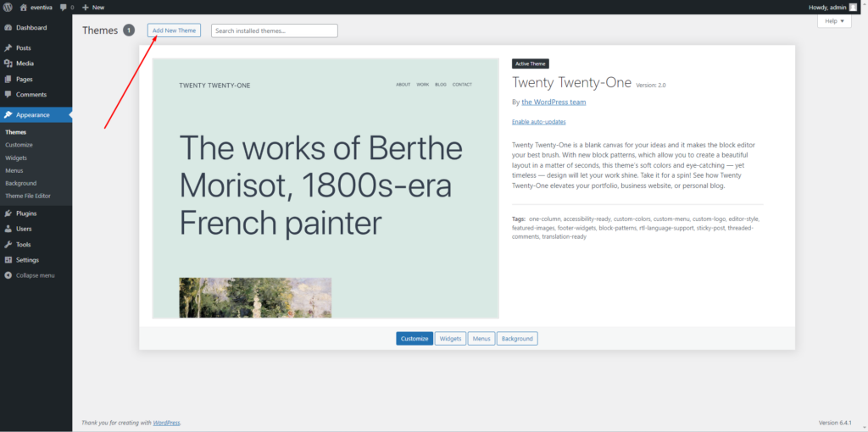Open the WordPress logo menu
Viewport: 868px width, 432px height.
8,7
